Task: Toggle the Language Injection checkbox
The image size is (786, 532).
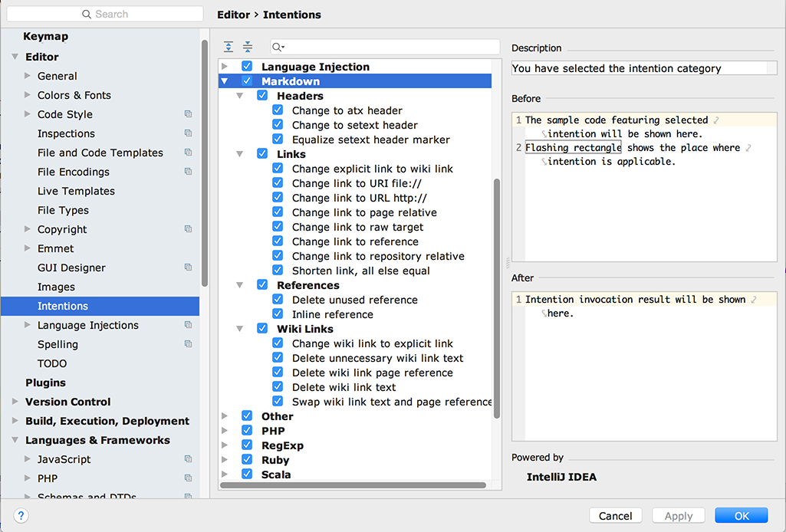Action: click(x=247, y=66)
